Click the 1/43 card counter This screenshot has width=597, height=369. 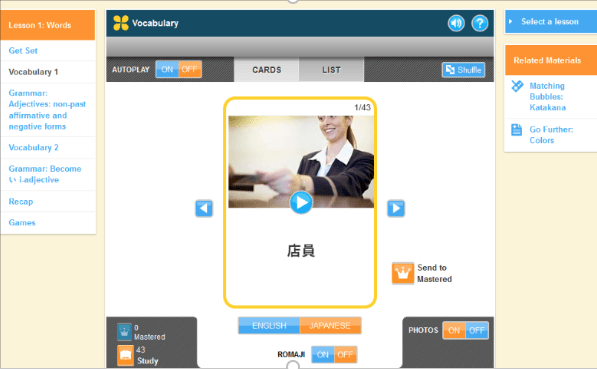click(x=362, y=107)
